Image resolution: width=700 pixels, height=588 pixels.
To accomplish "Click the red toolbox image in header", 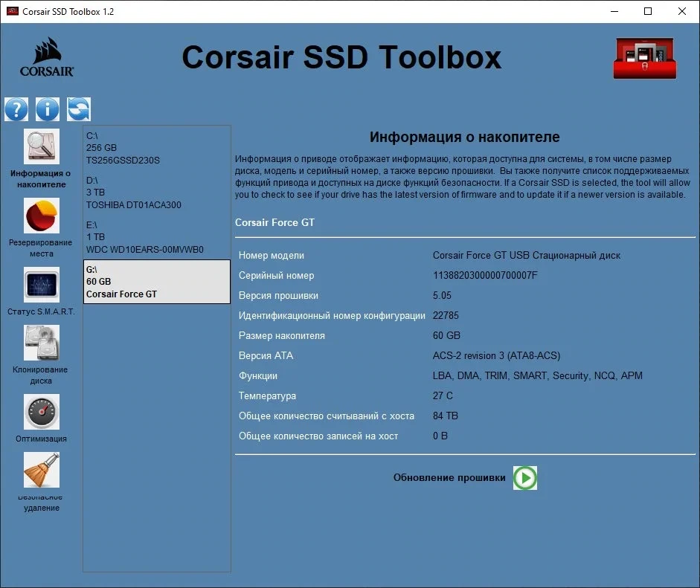I will click(645, 58).
